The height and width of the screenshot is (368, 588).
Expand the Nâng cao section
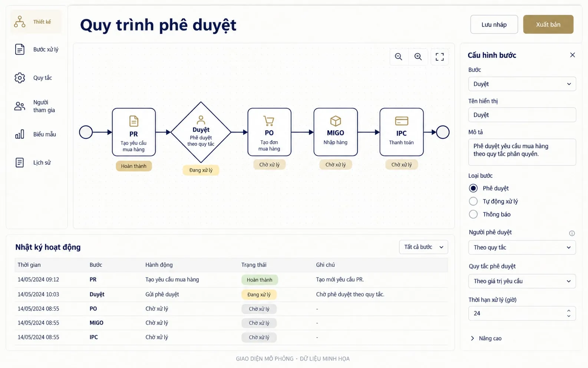pyautogui.click(x=486, y=338)
